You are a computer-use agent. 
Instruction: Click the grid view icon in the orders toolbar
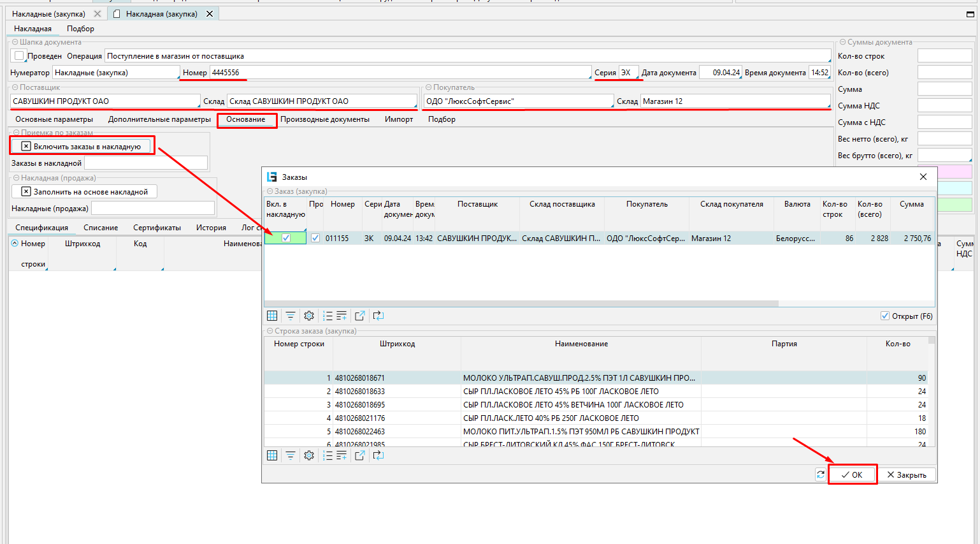click(x=272, y=316)
